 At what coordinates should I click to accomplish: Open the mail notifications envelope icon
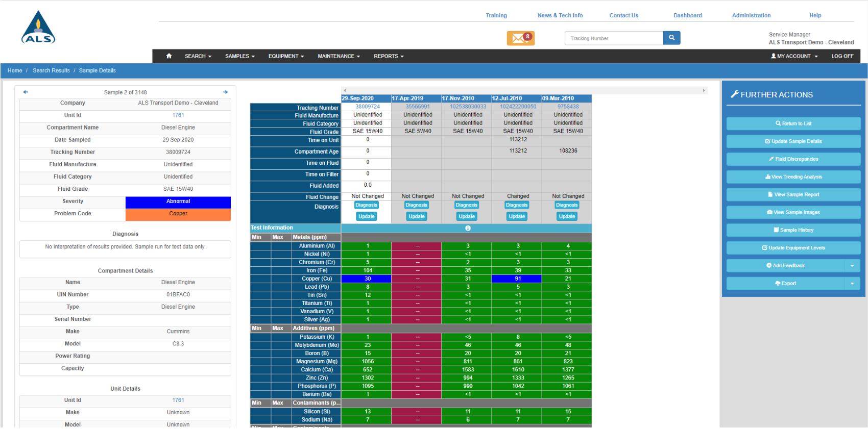tap(520, 38)
